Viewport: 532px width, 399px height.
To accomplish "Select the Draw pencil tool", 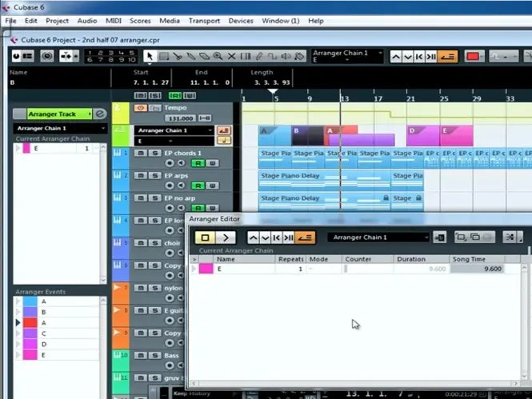I will 259,56.
